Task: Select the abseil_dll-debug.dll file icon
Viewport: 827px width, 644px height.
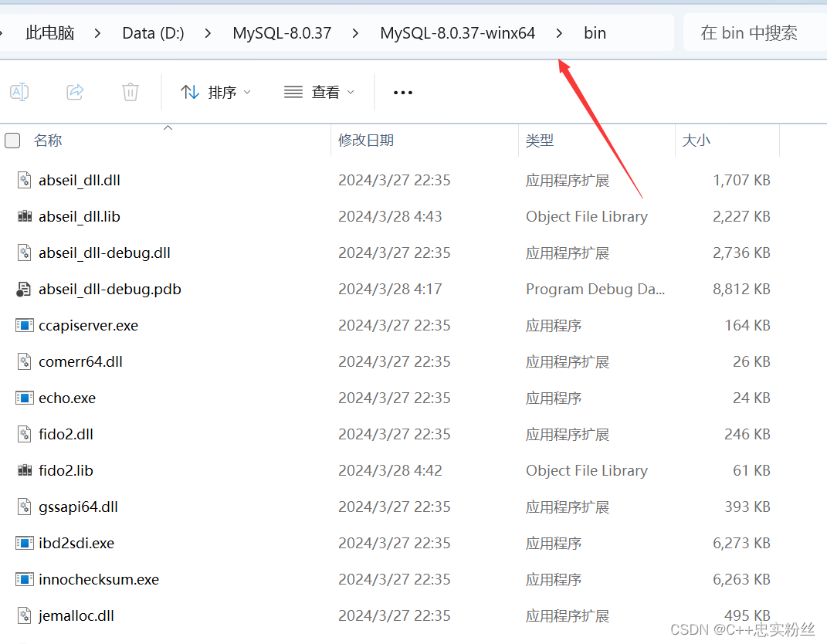Action: point(24,253)
